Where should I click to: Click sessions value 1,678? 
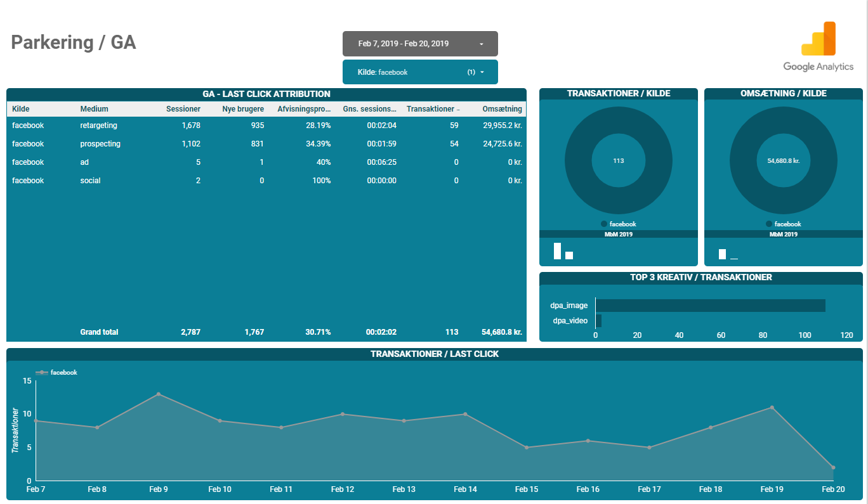[x=191, y=126]
